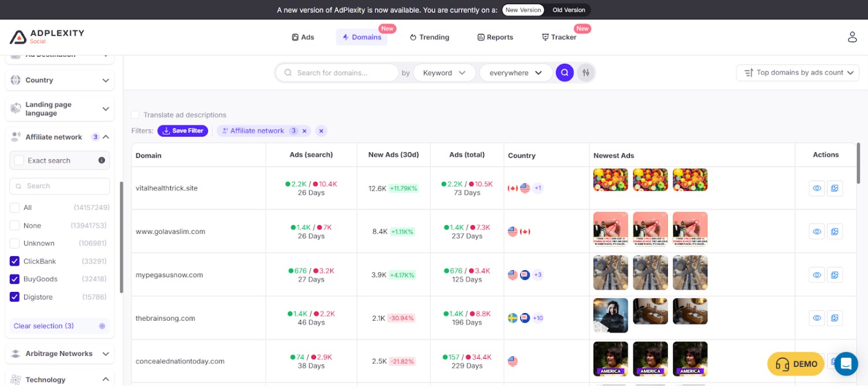Click the blue magnifier search button
868x391 pixels.
(564, 72)
